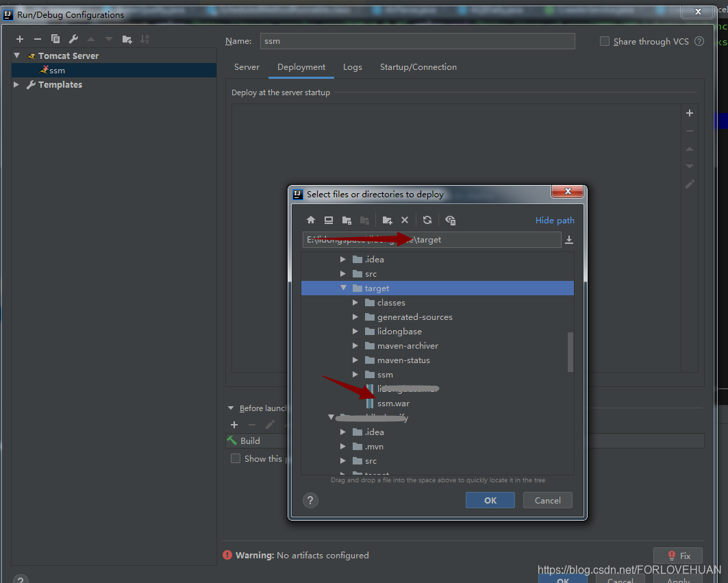The height and width of the screenshot is (583, 728).
Task: Collapse the Tomcat Server node
Action: tap(16, 55)
